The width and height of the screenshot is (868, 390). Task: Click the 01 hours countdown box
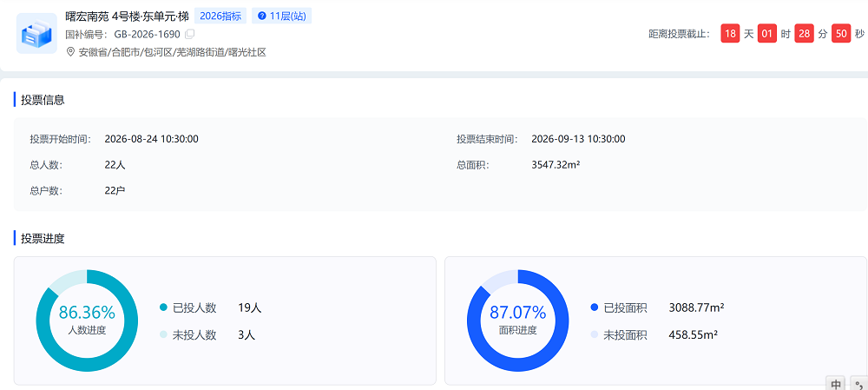point(767,34)
